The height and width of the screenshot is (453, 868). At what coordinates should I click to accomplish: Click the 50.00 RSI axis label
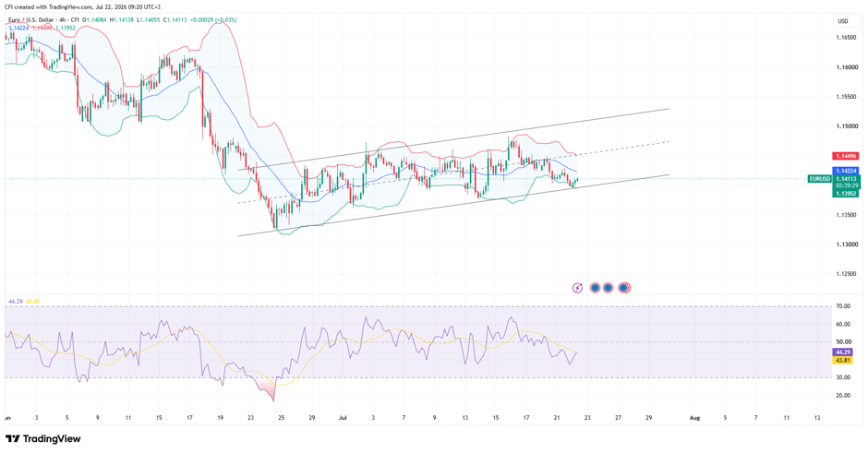click(843, 341)
